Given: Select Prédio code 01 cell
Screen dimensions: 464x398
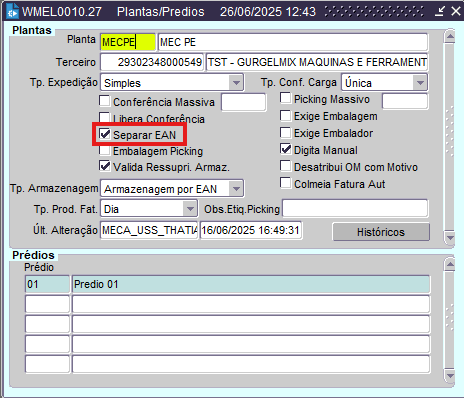Looking at the screenshot, I should [47, 284].
